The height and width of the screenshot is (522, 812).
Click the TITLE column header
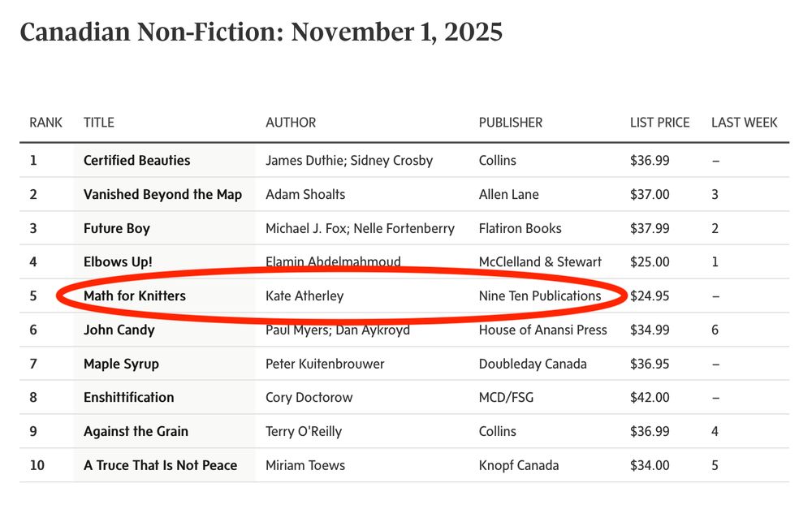click(x=99, y=123)
